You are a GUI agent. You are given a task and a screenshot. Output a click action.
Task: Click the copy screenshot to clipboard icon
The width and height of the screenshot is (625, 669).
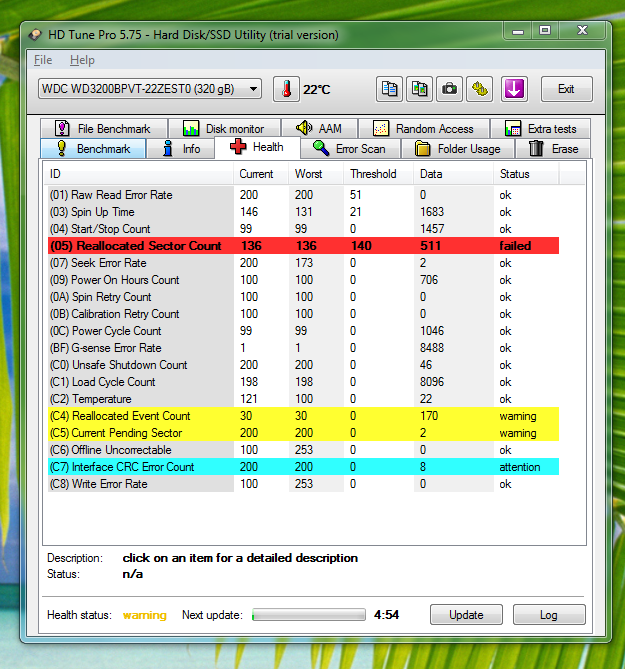pyautogui.click(x=419, y=90)
